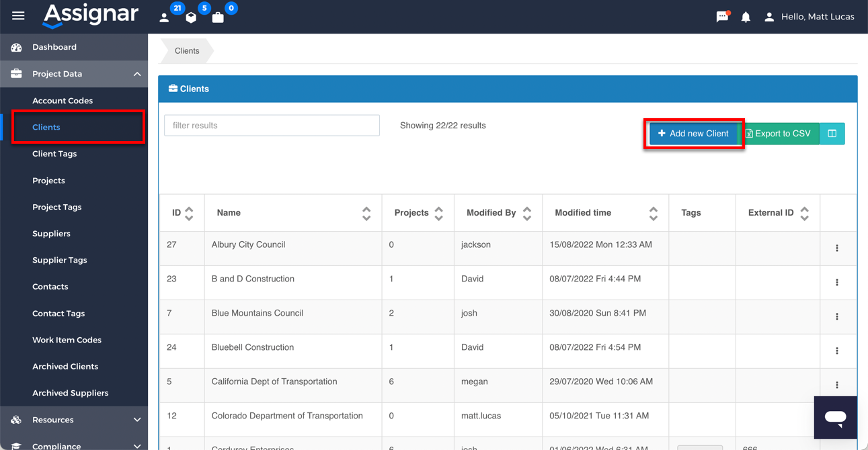
Task: Open the row actions menu for Albury City Council
Action: tap(837, 249)
